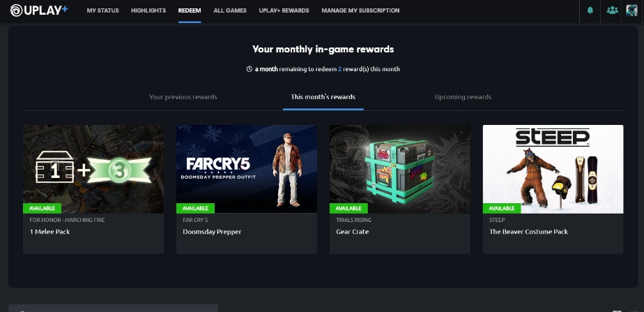
Task: Click the grid view icon at bottom right
Action: pyautogui.click(x=617, y=311)
